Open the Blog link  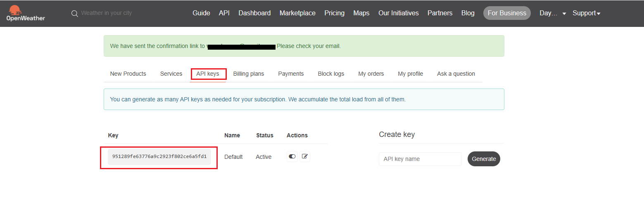pos(468,13)
